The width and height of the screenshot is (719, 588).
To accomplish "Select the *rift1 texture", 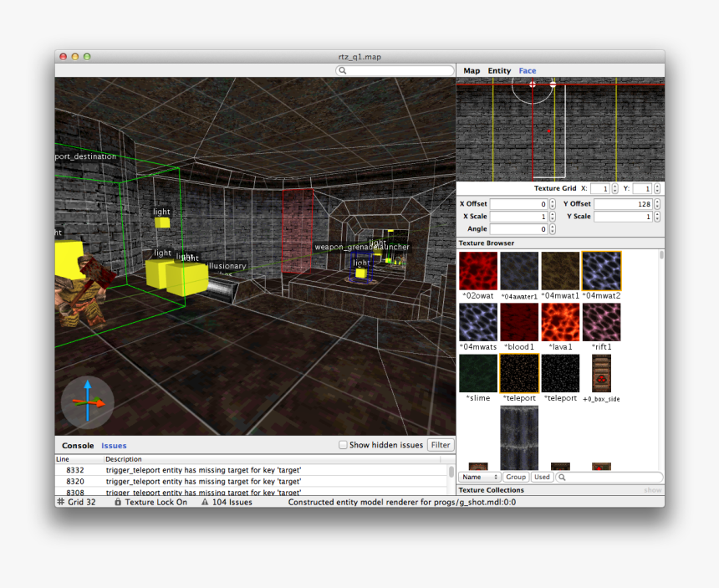I will coord(602,322).
